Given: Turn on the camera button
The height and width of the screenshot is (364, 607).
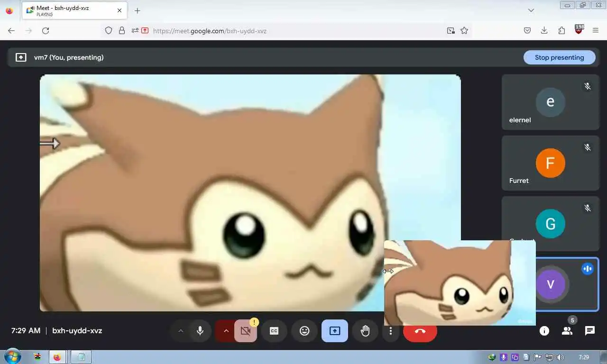Looking at the screenshot, I should pos(246,331).
